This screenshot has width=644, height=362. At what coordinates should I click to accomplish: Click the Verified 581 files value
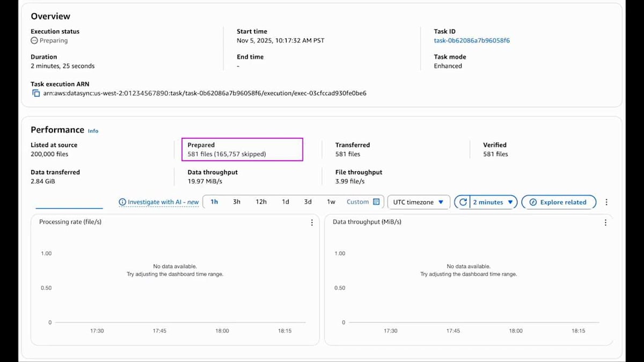[x=496, y=154]
